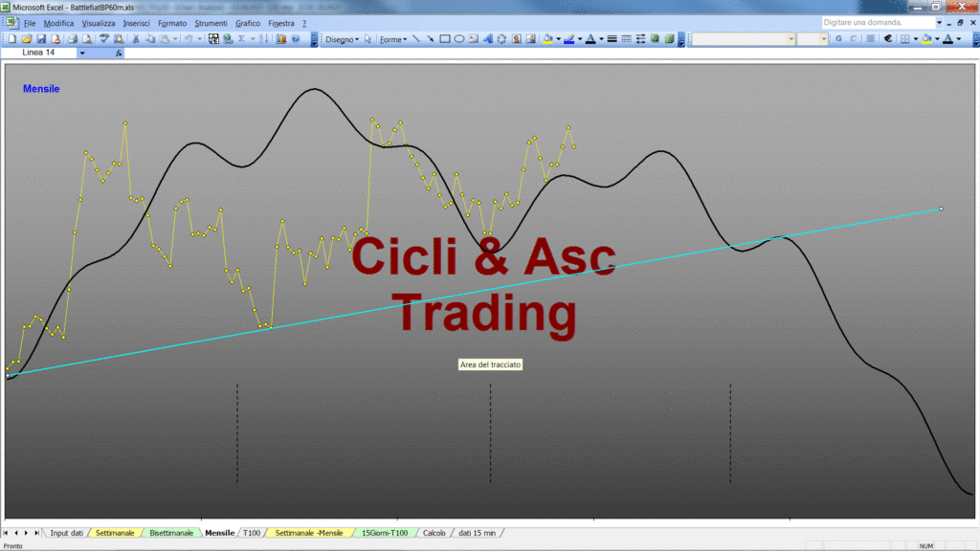
Task: Copy the selection
Action: coord(150,38)
